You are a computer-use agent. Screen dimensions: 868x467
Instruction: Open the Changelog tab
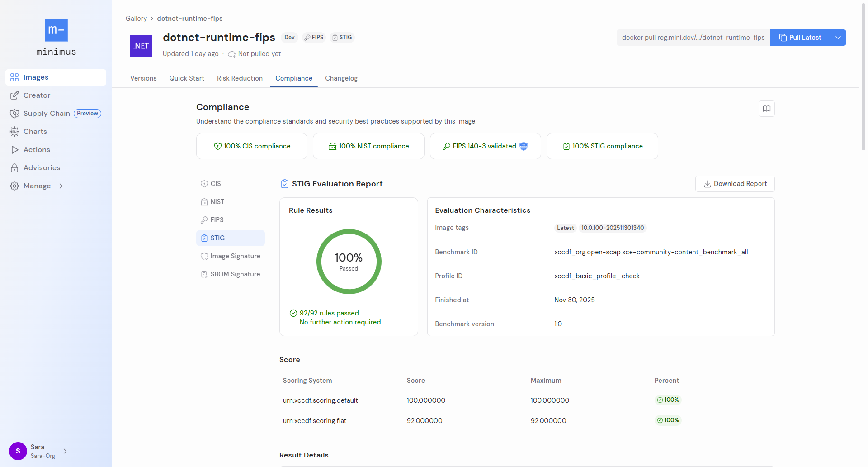click(341, 78)
